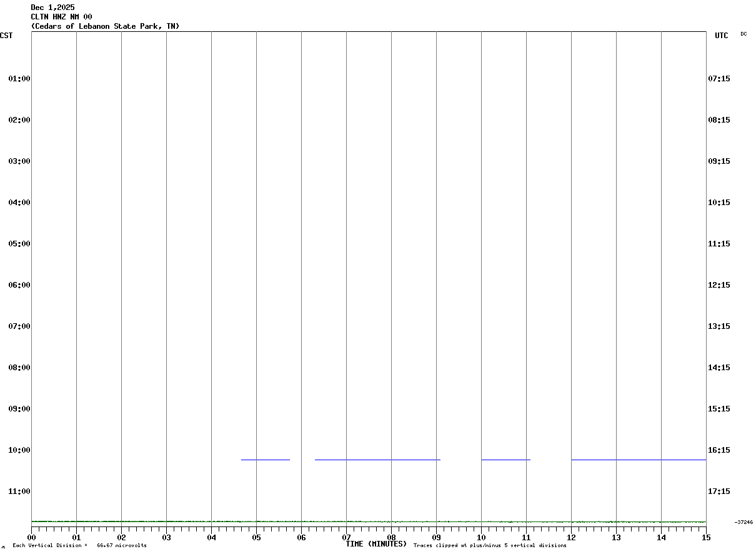The height and width of the screenshot is (554, 756).
Task: Click the '14:15' UTC time label
Action: click(719, 368)
